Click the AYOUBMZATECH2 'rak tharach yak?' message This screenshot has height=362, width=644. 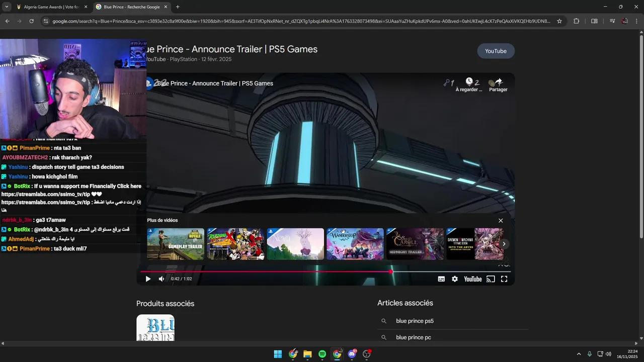pos(47,157)
